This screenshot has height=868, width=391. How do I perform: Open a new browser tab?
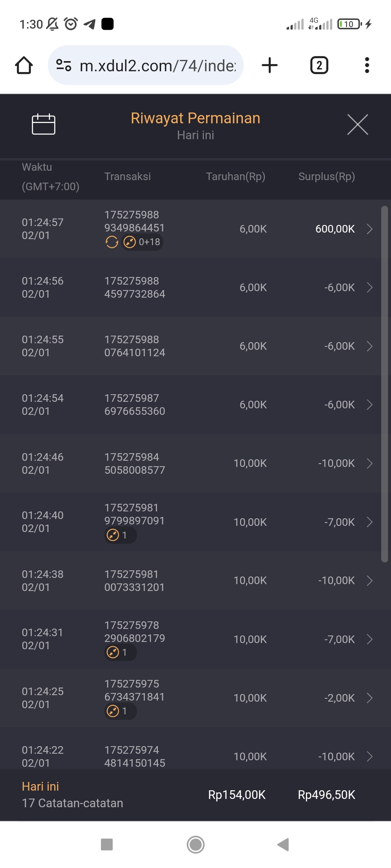point(270,65)
